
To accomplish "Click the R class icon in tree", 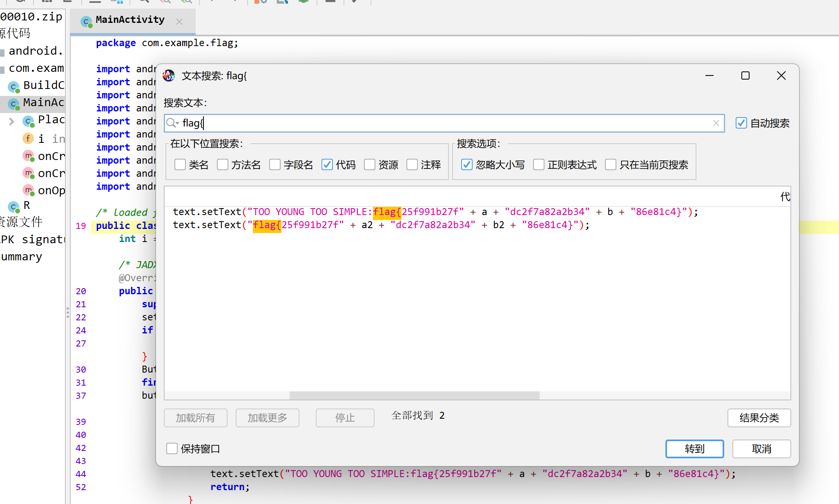I will (x=14, y=206).
